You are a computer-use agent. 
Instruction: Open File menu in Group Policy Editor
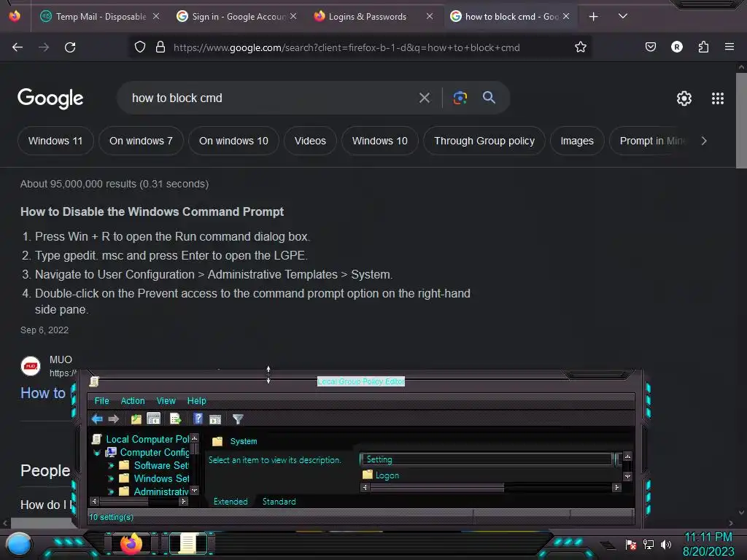coord(101,401)
